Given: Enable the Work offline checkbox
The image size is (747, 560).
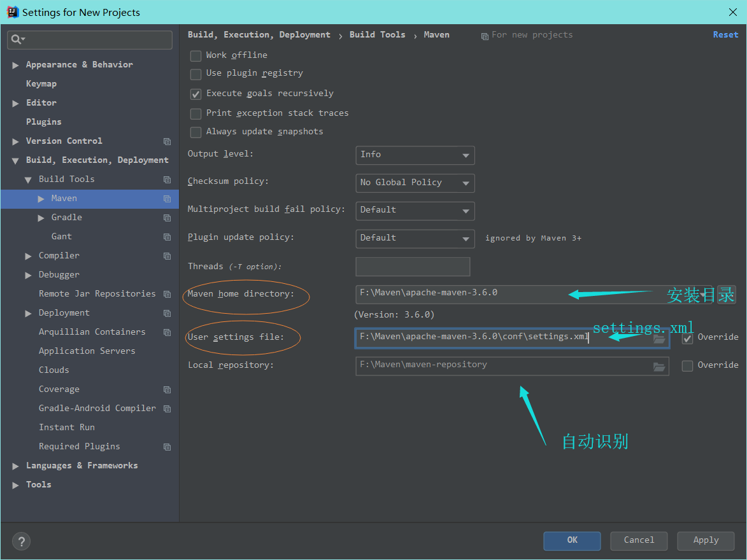Looking at the screenshot, I should point(196,56).
